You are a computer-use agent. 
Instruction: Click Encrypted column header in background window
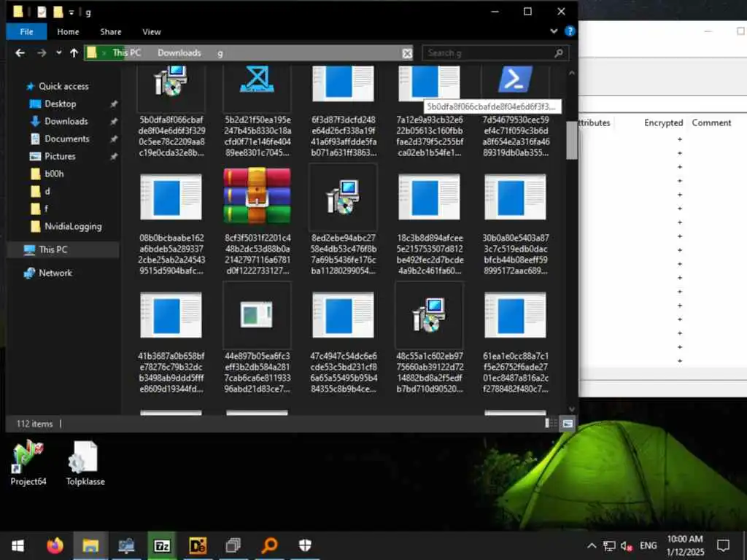tap(663, 122)
